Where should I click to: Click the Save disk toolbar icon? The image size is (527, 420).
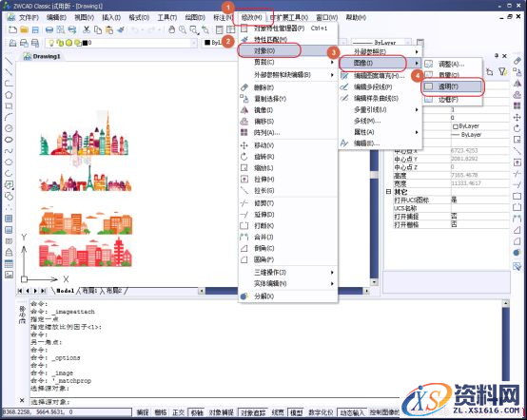[35, 29]
